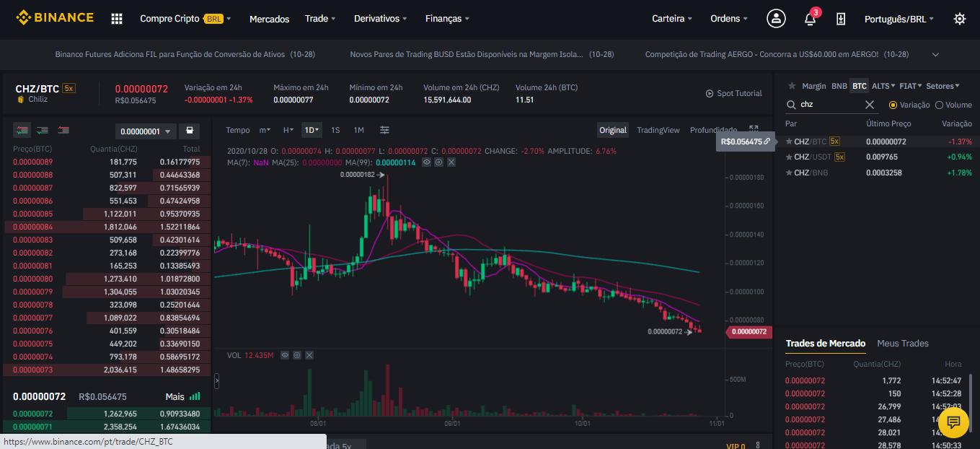
Task: Show asks-only order book view
Action: coord(64,130)
